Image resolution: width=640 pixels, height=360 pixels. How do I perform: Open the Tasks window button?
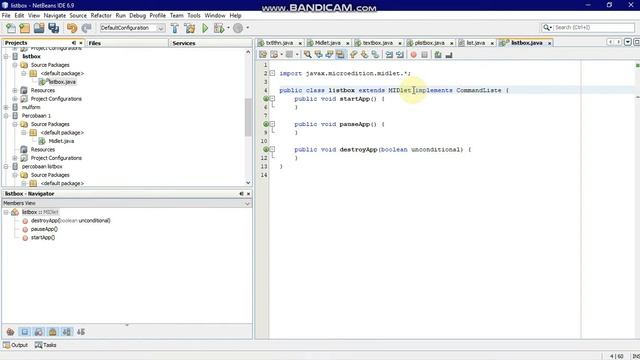[46, 345]
